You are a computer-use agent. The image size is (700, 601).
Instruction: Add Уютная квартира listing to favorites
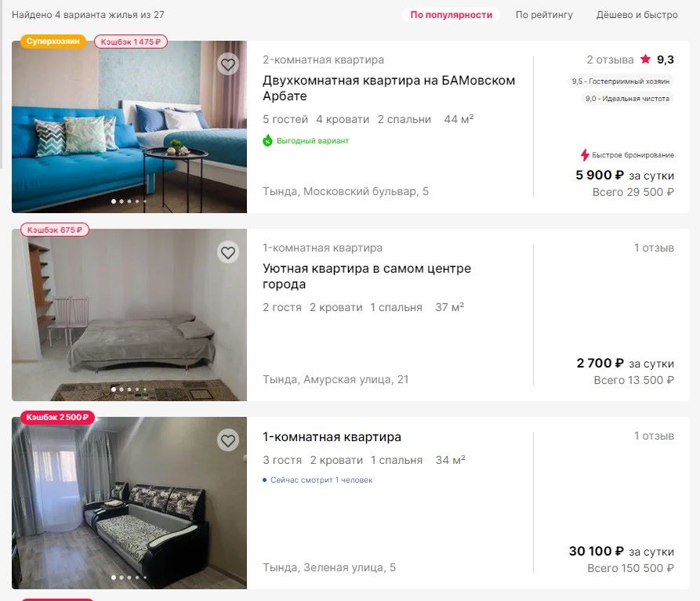228,253
